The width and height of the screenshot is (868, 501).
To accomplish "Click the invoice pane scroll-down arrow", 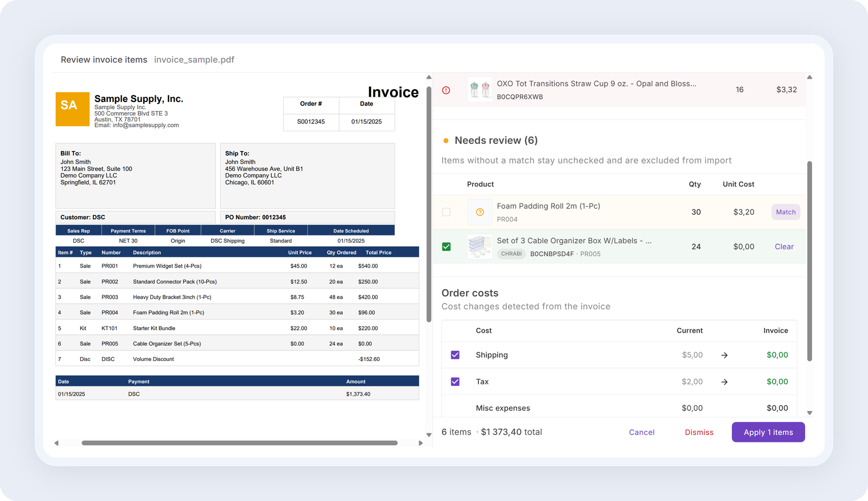I will 429,435.
